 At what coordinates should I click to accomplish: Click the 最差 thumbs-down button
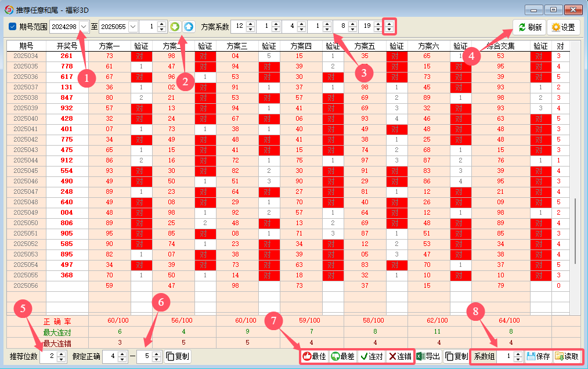tap(342, 357)
